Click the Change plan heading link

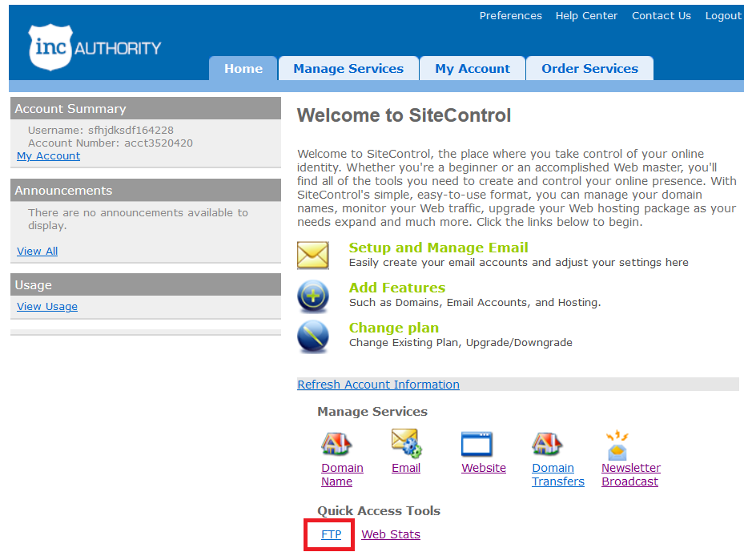click(x=394, y=328)
